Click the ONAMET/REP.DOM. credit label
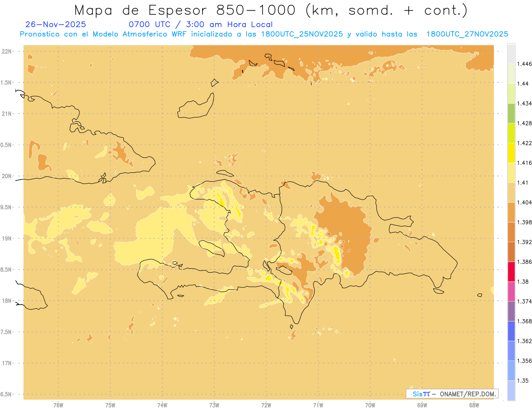 467,394
